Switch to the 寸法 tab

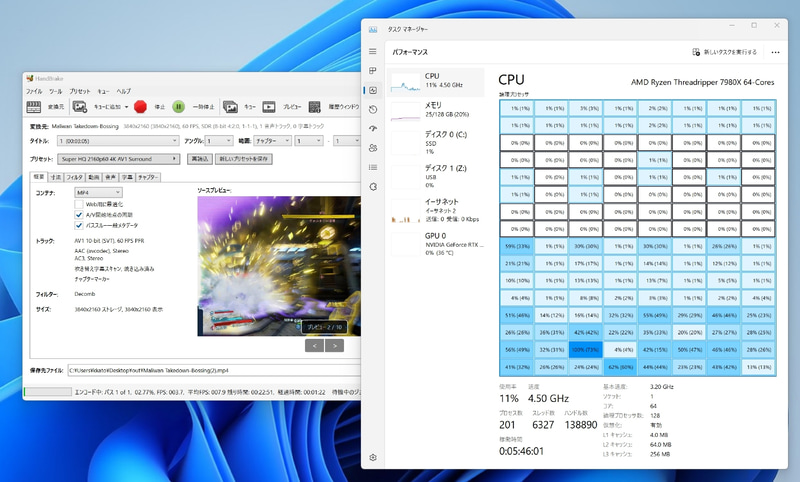(56, 177)
